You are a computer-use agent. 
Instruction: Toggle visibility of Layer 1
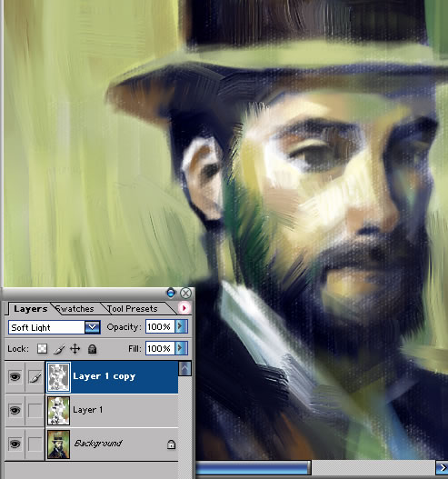15,410
